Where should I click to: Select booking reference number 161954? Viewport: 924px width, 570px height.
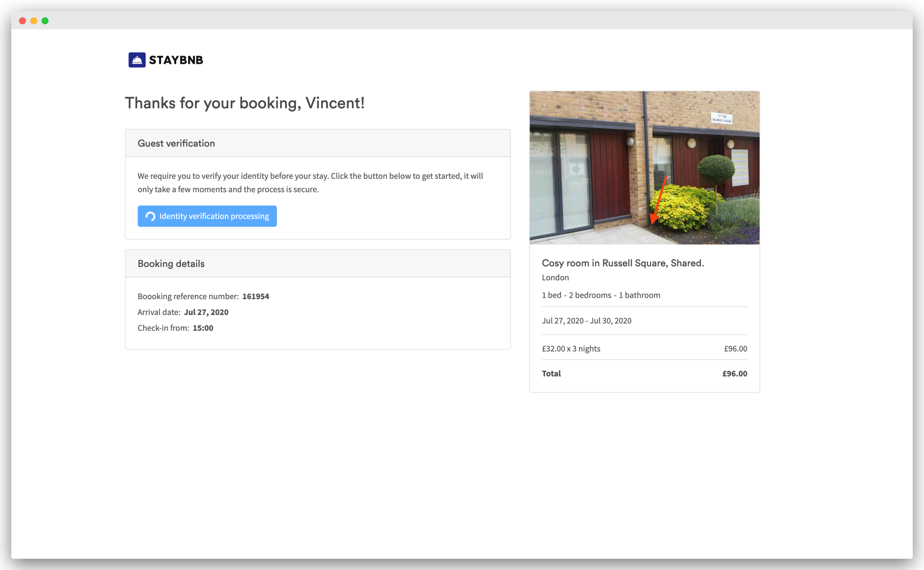[x=256, y=296]
